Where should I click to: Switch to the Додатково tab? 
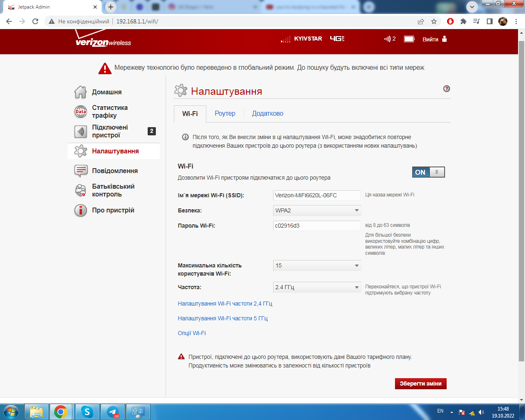tap(268, 114)
